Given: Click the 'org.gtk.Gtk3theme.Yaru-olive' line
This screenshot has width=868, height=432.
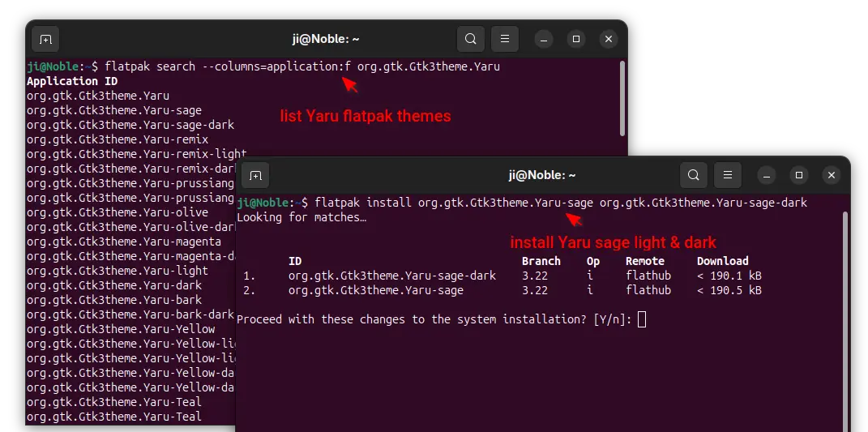Looking at the screenshot, I should [x=118, y=212].
